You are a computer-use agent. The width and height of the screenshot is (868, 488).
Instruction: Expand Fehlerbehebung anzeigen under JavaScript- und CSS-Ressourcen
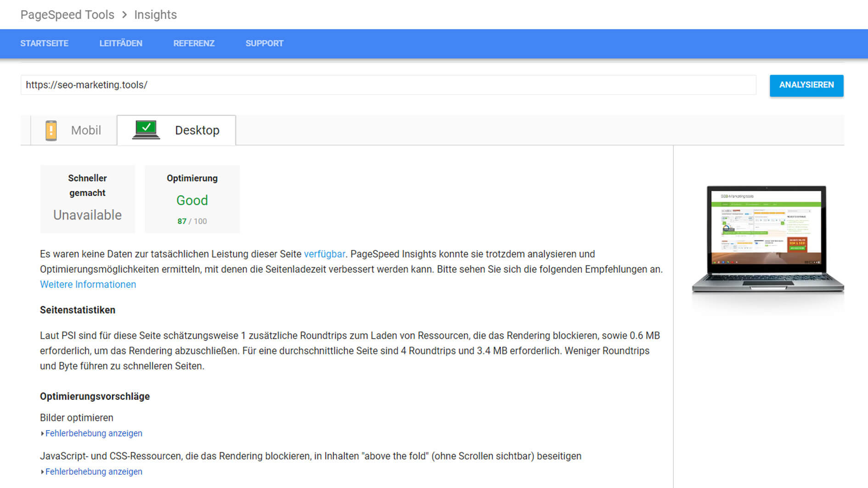click(94, 472)
